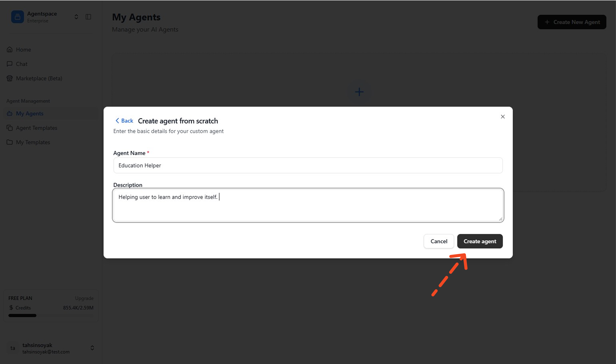The height and width of the screenshot is (364, 616).
Task: Cancel the agent creation dialog
Action: (x=438, y=241)
